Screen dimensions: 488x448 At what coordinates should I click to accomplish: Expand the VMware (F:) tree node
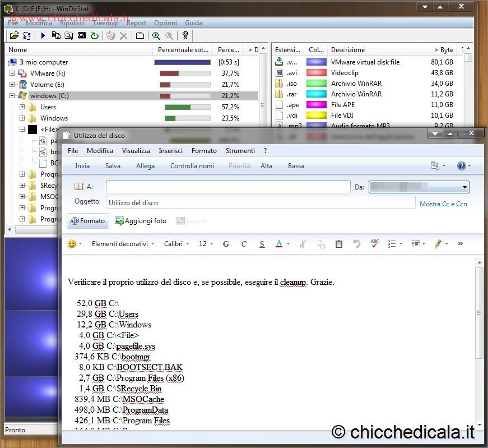(x=12, y=73)
